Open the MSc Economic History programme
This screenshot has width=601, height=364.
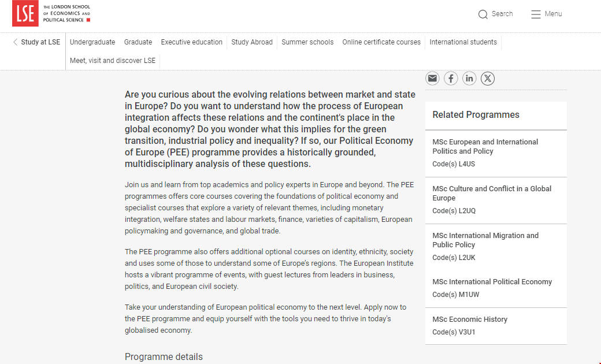point(470,320)
